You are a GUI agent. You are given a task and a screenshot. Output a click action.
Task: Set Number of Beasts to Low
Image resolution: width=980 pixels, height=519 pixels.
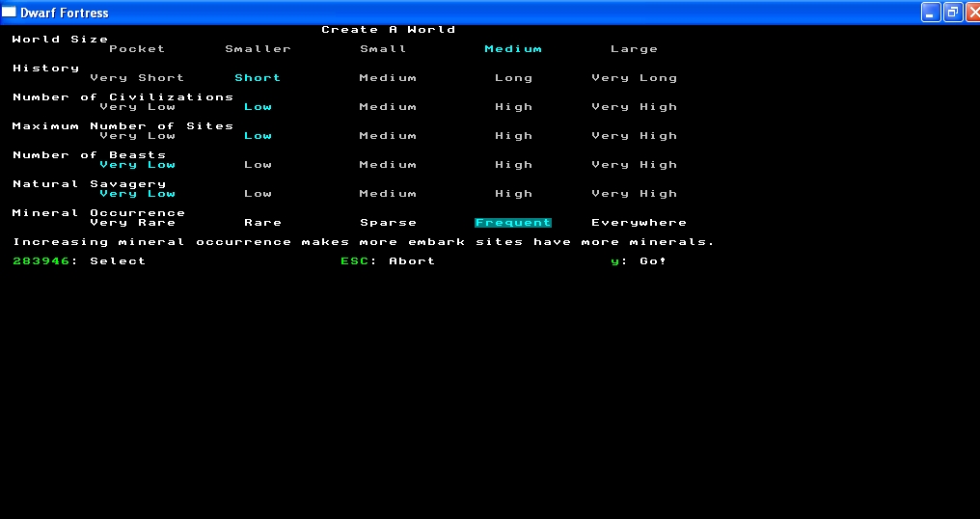(258, 164)
